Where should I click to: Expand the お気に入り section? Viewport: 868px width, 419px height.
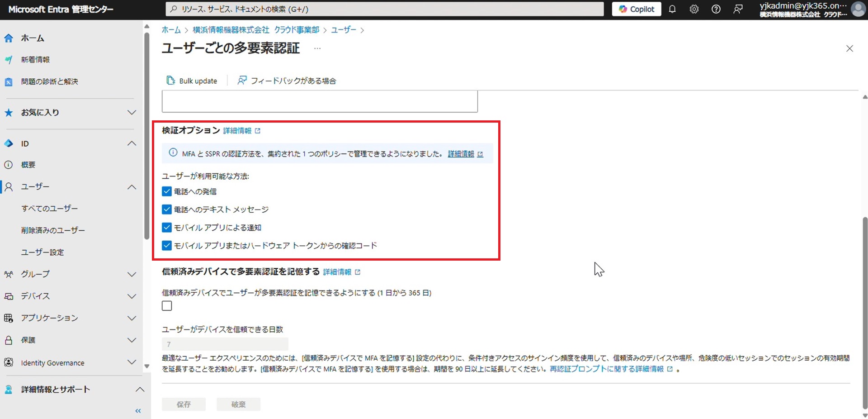pyautogui.click(x=132, y=112)
